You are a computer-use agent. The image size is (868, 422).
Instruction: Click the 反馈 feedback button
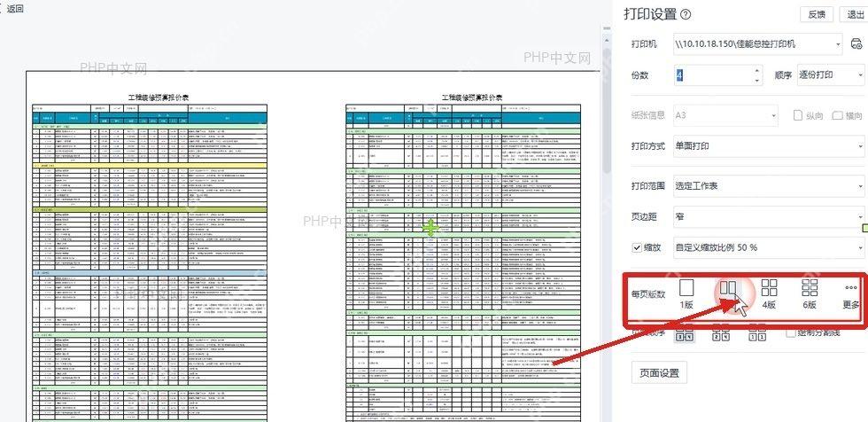pos(817,14)
